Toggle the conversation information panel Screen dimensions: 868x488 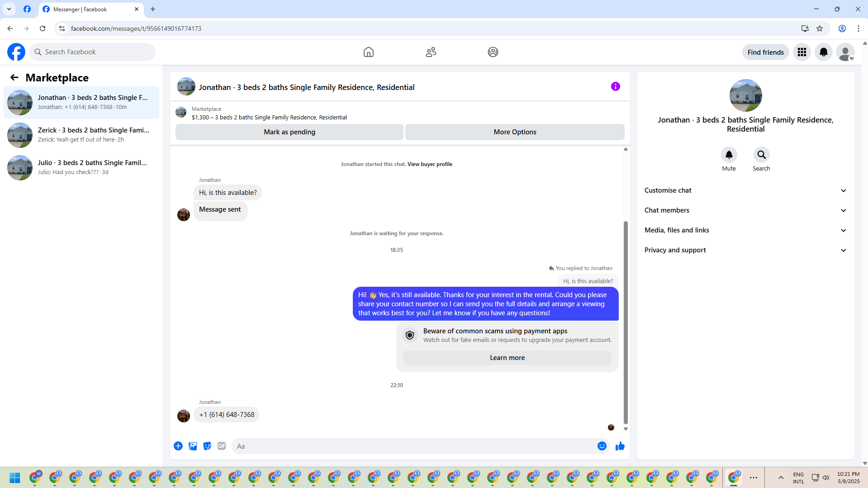pyautogui.click(x=616, y=86)
